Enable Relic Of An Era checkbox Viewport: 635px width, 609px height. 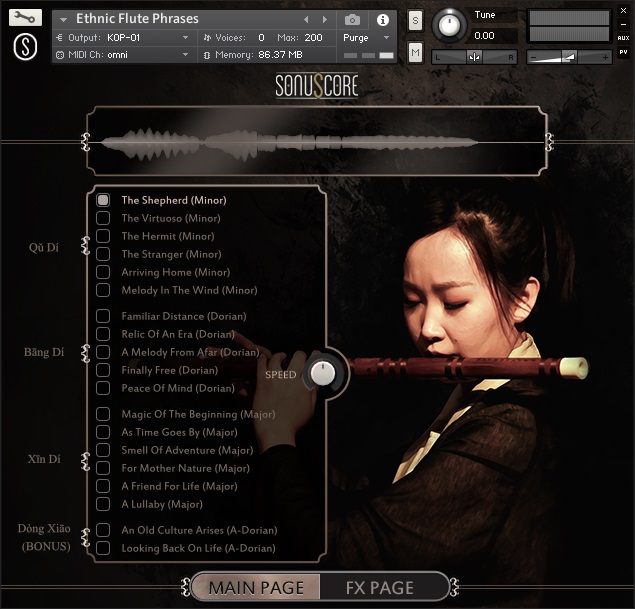(103, 334)
